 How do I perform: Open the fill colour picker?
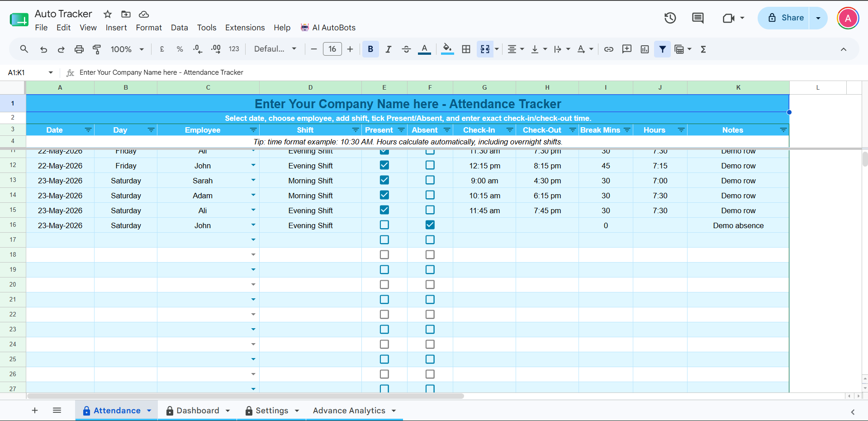coord(447,49)
